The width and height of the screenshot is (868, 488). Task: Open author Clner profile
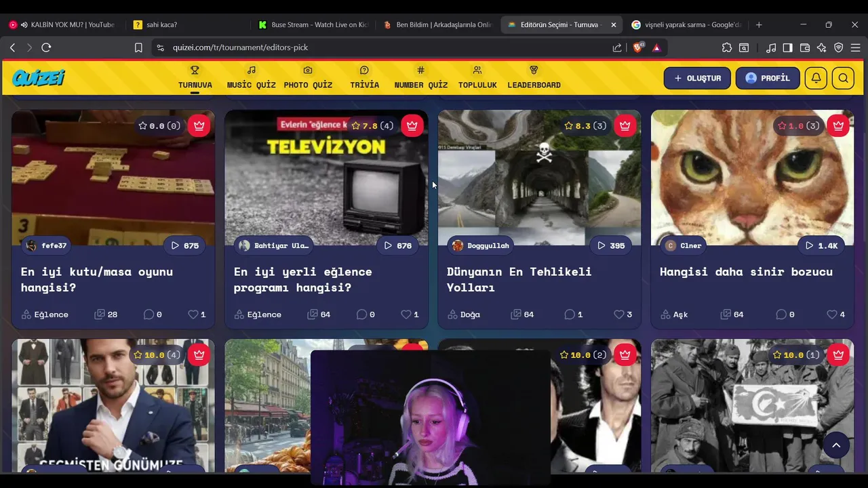684,245
